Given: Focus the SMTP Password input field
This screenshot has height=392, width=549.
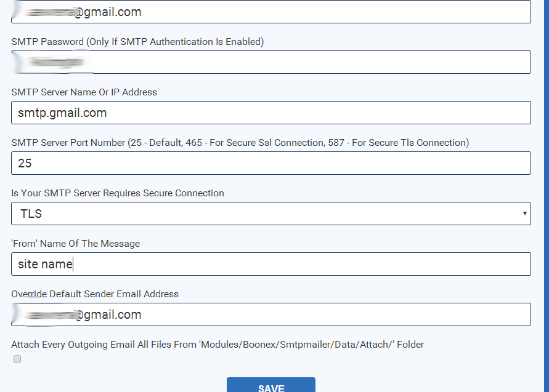Looking at the screenshot, I should click(x=271, y=62).
